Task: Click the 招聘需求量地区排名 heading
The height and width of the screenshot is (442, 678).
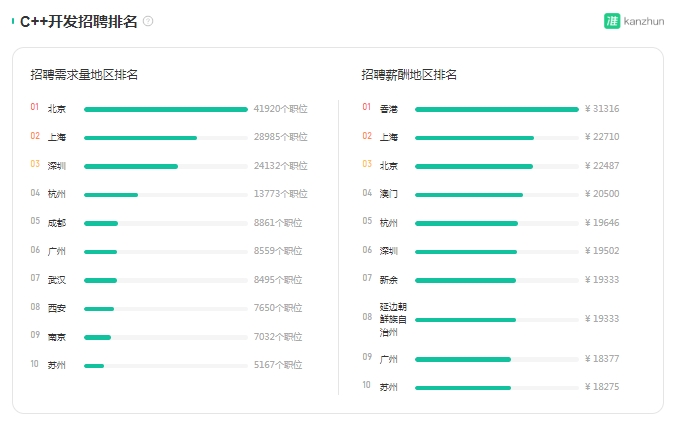Action: point(84,75)
